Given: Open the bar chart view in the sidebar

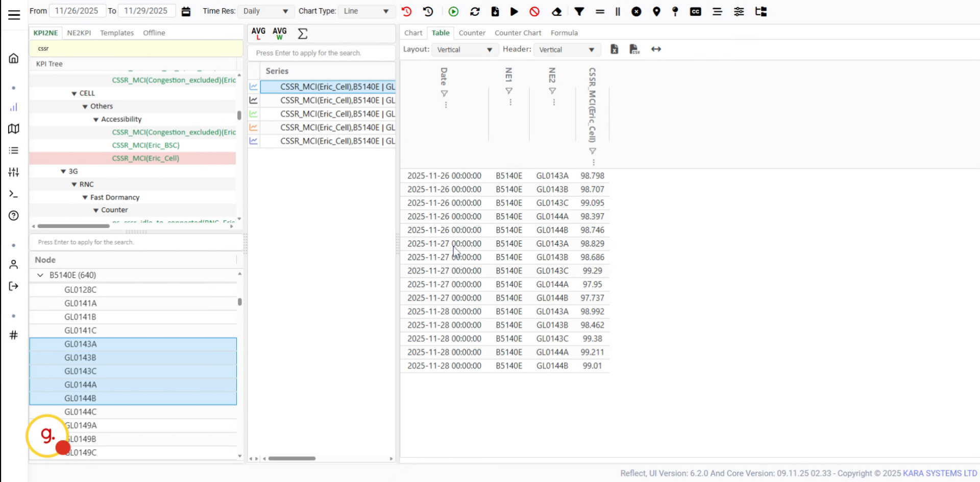Looking at the screenshot, I should (x=14, y=107).
